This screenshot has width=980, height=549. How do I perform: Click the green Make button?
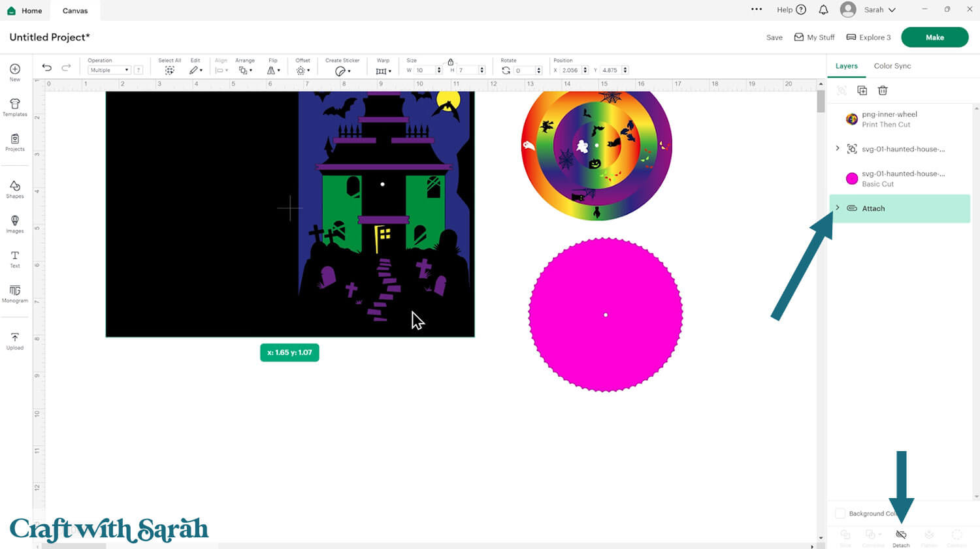click(x=934, y=37)
